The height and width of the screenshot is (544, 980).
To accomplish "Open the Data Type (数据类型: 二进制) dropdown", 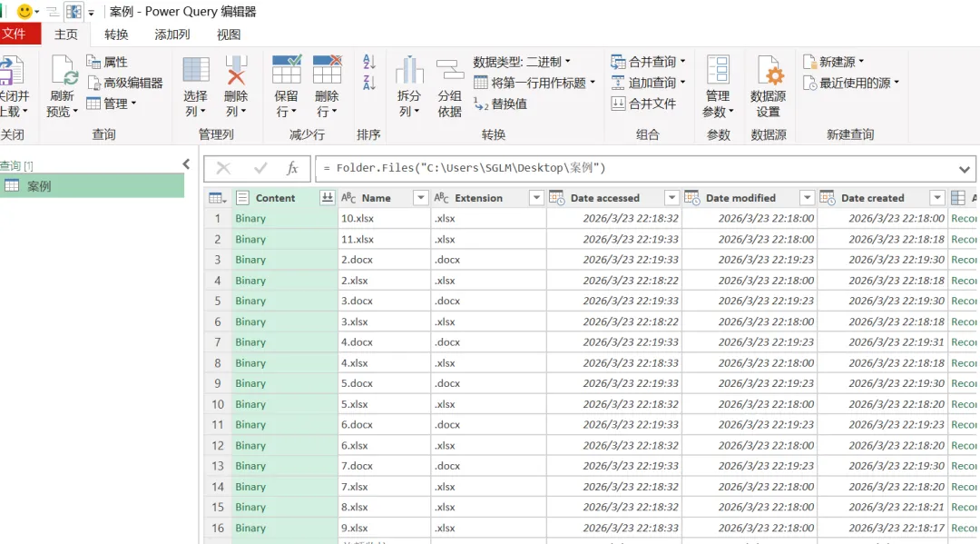I will [x=522, y=62].
